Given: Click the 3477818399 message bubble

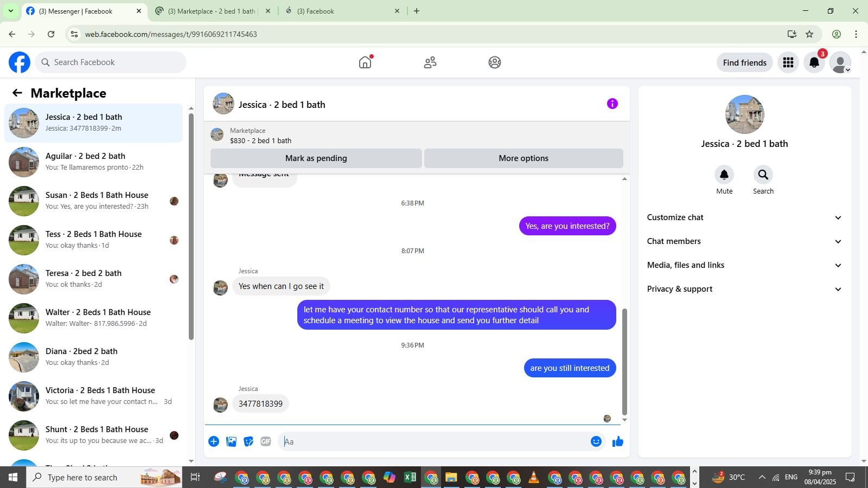Looking at the screenshot, I should [x=260, y=404].
